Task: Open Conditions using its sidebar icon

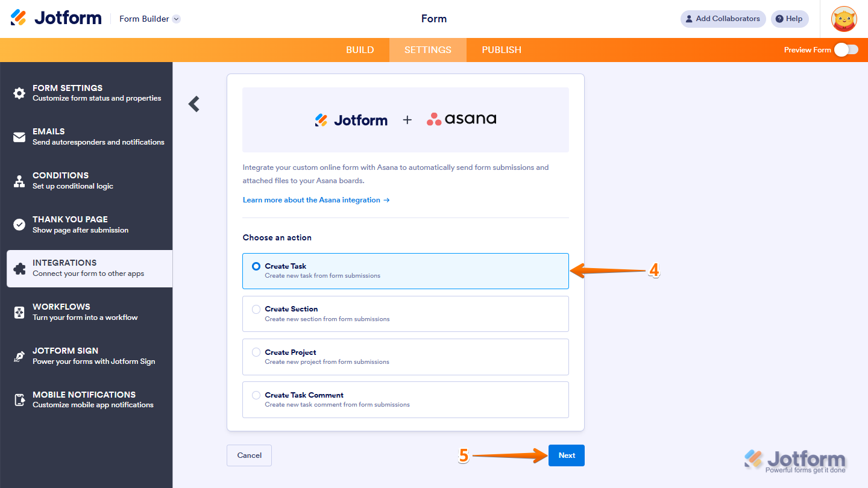Action: pos(19,180)
